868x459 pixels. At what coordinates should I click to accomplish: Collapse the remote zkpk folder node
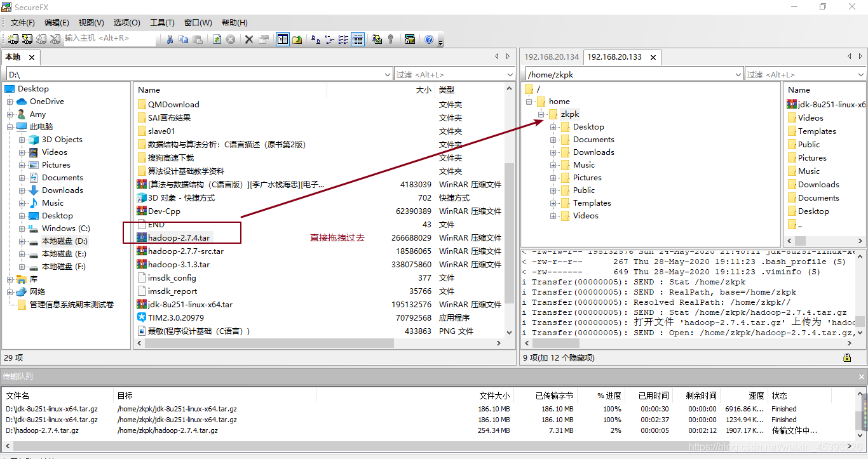[x=541, y=114]
